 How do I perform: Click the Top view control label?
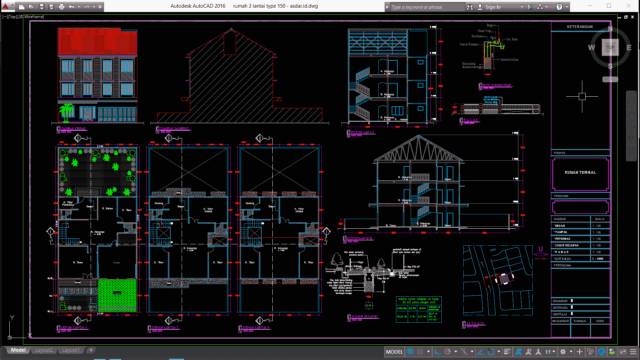coord(11,17)
